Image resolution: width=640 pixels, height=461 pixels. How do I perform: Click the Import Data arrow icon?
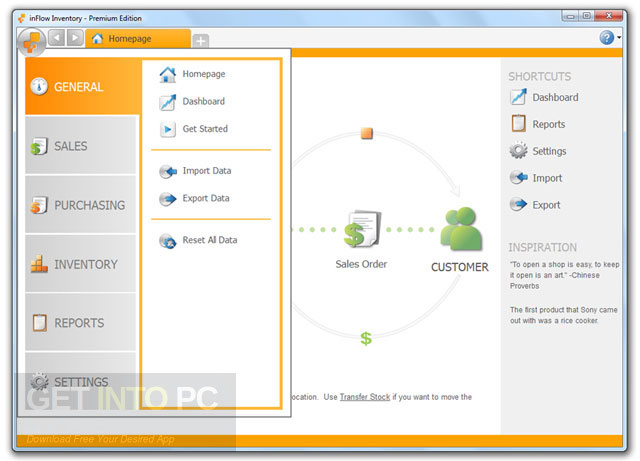[x=168, y=171]
